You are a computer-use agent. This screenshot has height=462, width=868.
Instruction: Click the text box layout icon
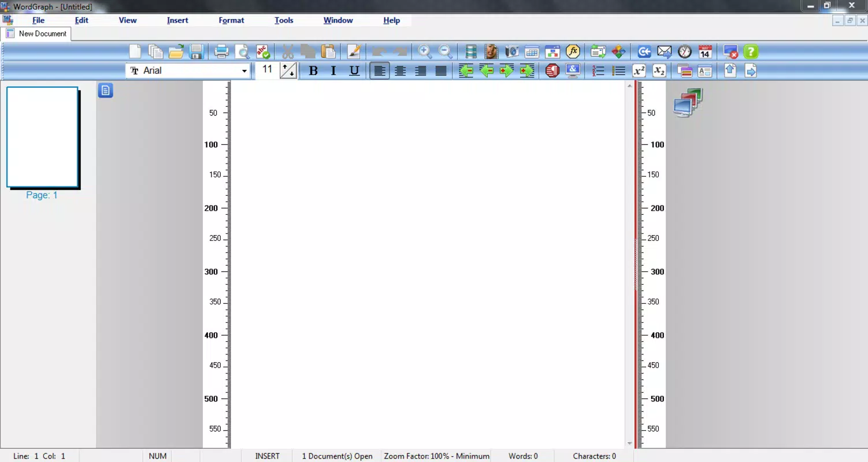[705, 70]
